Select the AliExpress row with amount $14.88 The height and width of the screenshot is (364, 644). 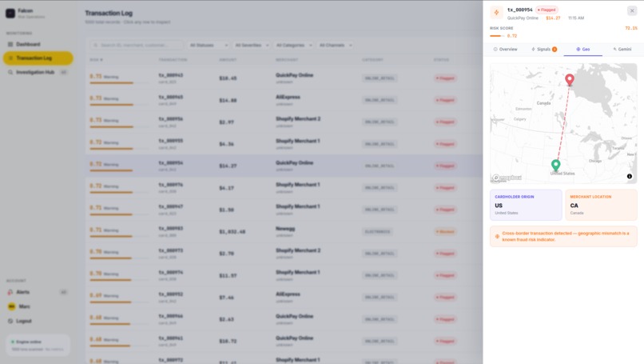284,100
